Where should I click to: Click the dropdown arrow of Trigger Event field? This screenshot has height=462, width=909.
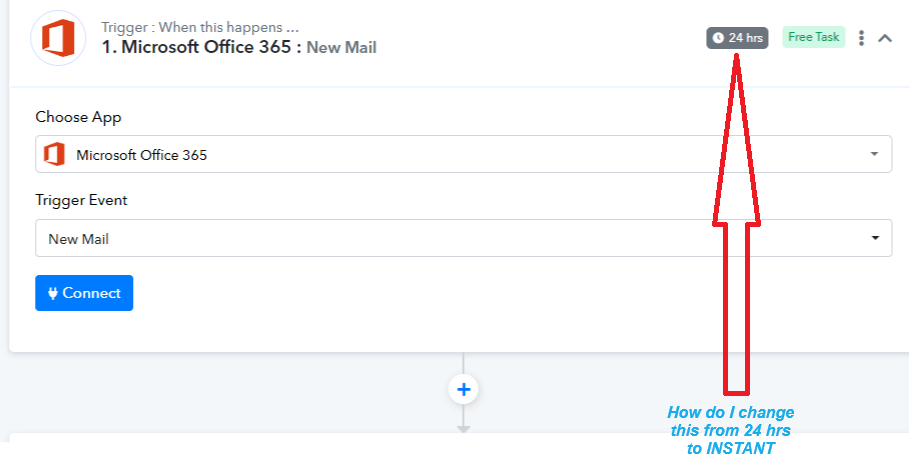pyautogui.click(x=875, y=238)
